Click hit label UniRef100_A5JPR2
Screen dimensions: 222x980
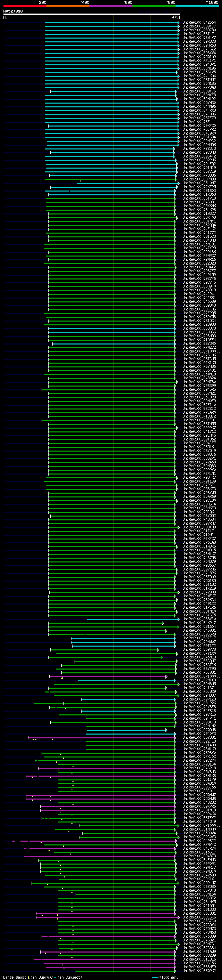click(199, 129)
